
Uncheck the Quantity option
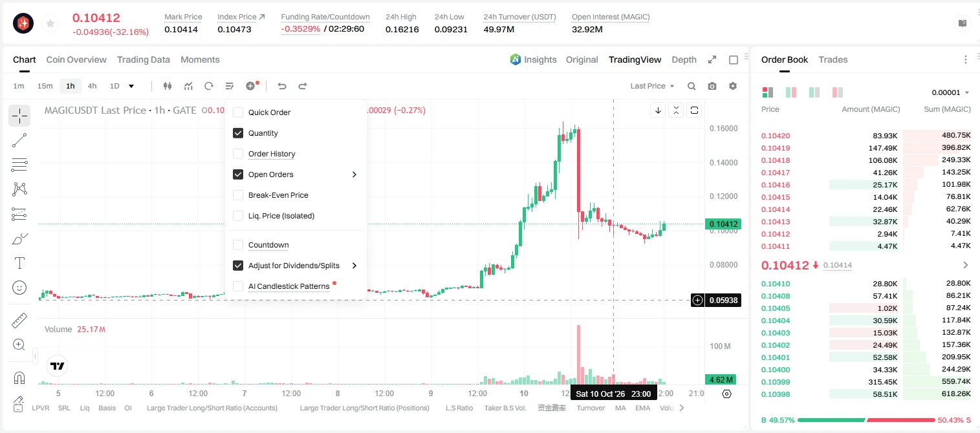(238, 133)
